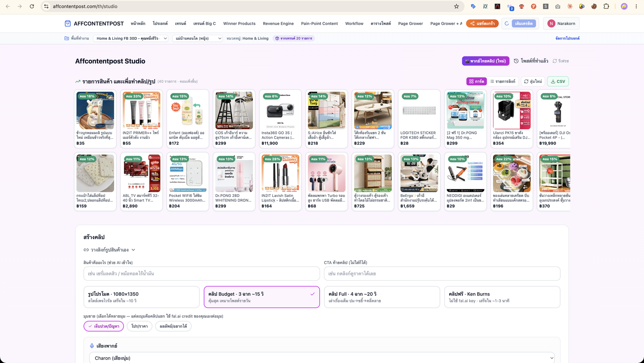This screenshot has height=363, width=644.
Task: Select the คลิป Budget 3 ฉาก option
Action: (262, 297)
